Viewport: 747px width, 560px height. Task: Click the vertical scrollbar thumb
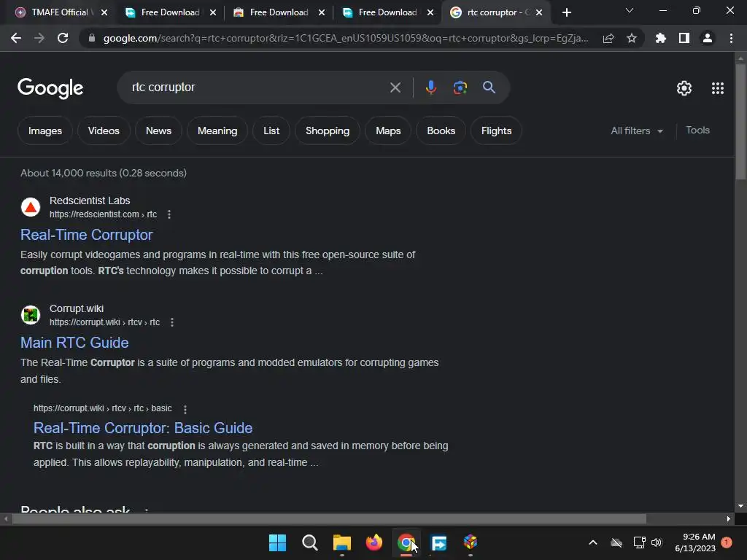[740, 122]
